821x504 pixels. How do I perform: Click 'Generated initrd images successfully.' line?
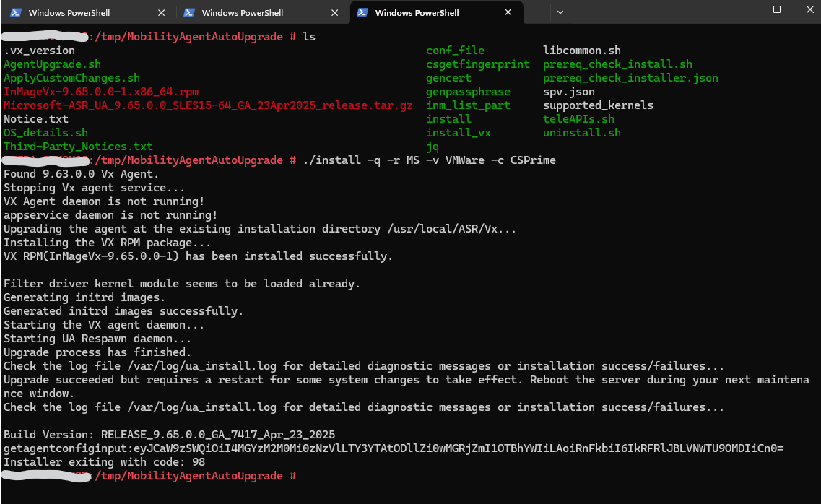point(123,311)
